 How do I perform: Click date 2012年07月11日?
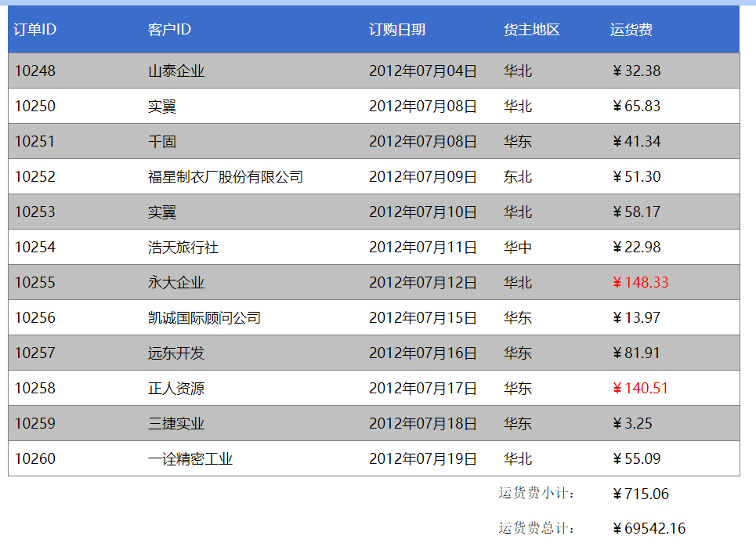pyautogui.click(x=423, y=247)
